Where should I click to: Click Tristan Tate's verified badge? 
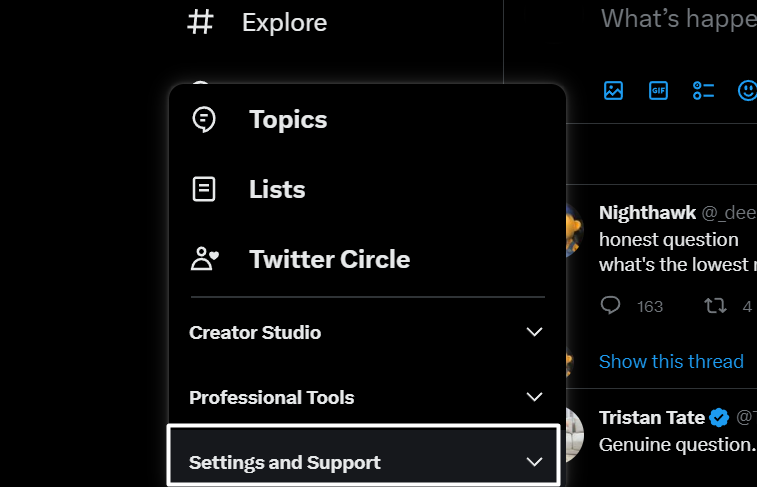click(x=719, y=417)
